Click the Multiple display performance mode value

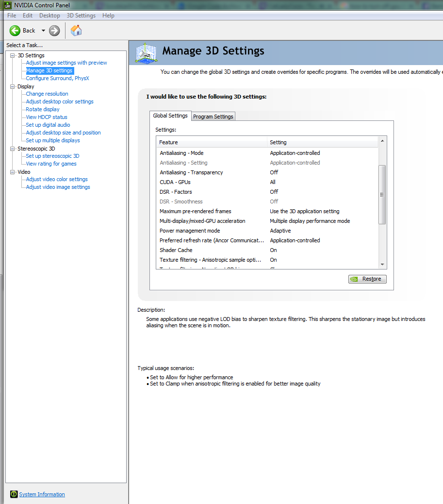[x=310, y=221]
